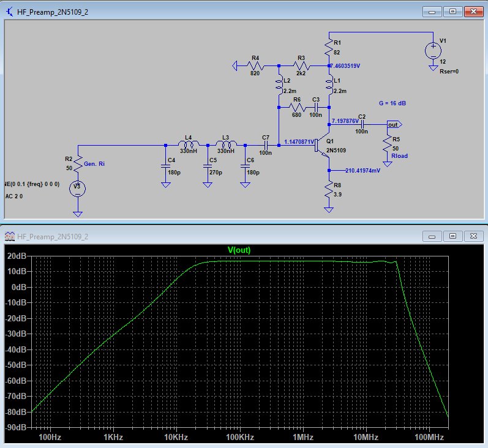Close the schematic window
The width and height of the screenshot is (488, 448).
tap(473, 12)
